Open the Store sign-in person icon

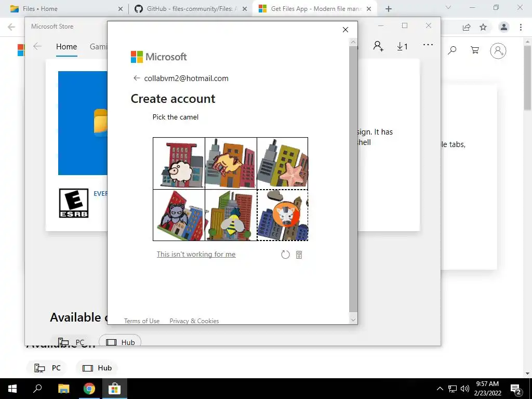pyautogui.click(x=378, y=46)
